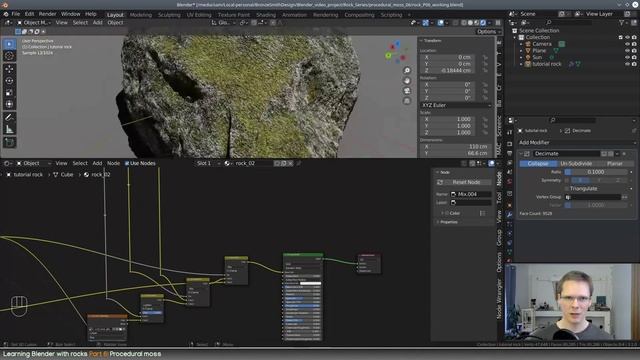Open the Options dropdown in viewport header
The height and width of the screenshot is (360, 640).
[489, 31]
